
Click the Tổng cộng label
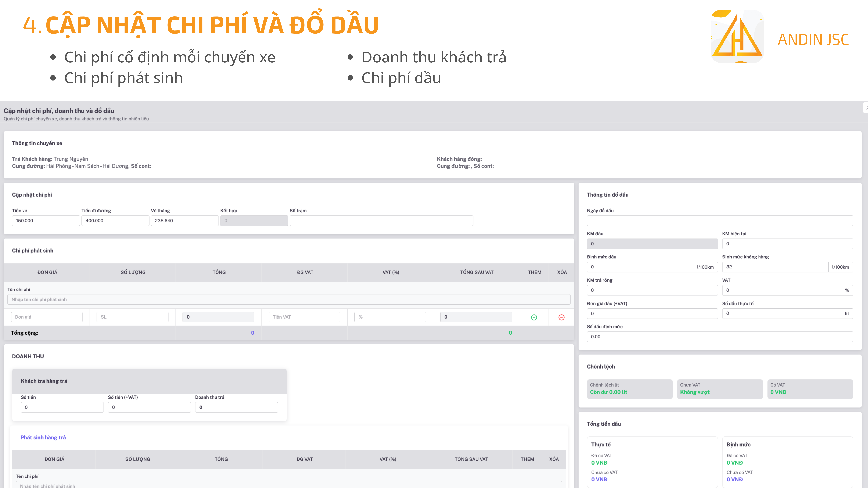pyautogui.click(x=25, y=333)
